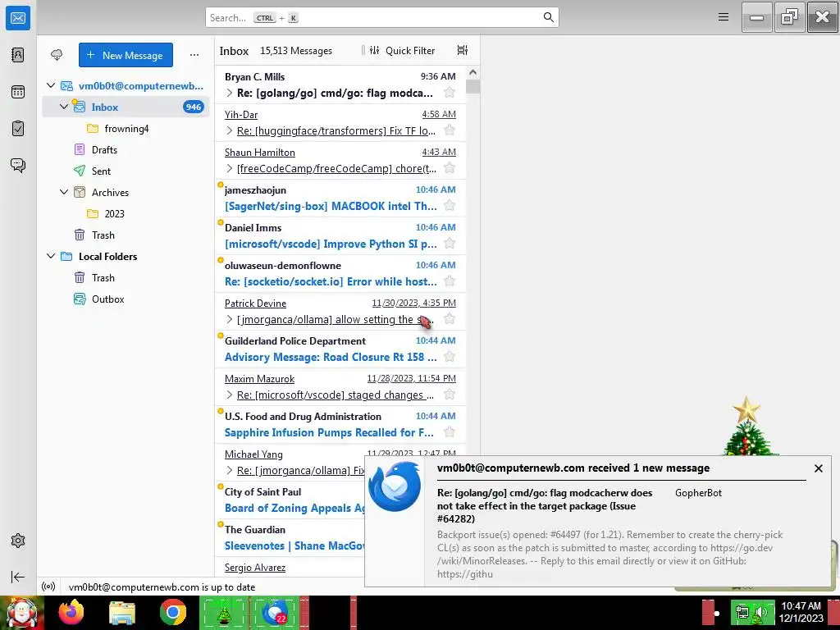The image size is (840, 630).
Task: Collapse the Inbox folder twisty
Action: (x=64, y=107)
